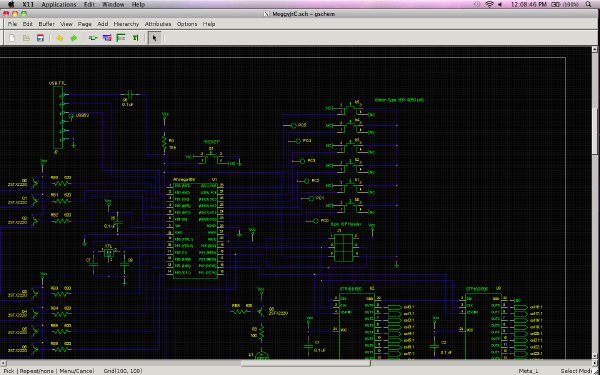Image resolution: width=600 pixels, height=375 pixels.
Task: Save schematic with the floppy disk icon
Action: click(x=40, y=38)
